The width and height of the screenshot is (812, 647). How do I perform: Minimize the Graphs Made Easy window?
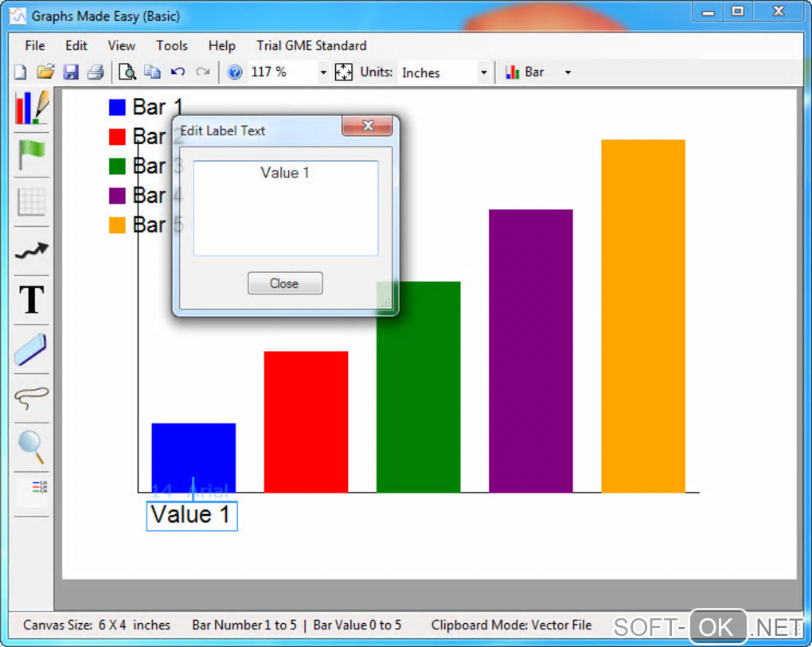(x=709, y=12)
